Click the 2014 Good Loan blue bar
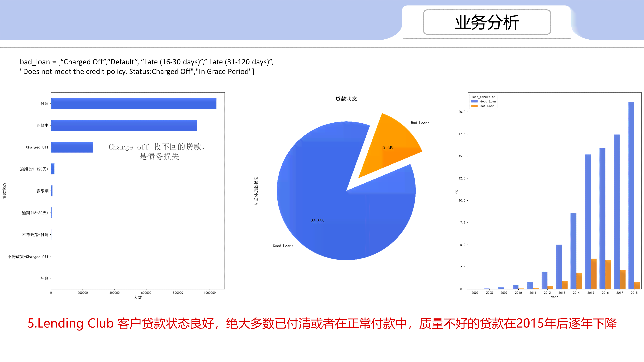This screenshot has width=644, height=362. tap(573, 251)
